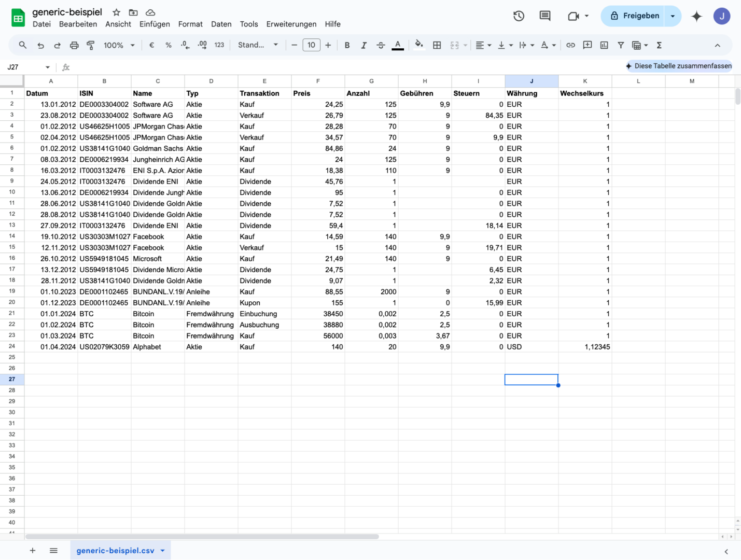Expand the Freigeben share options arrow

(x=673, y=16)
